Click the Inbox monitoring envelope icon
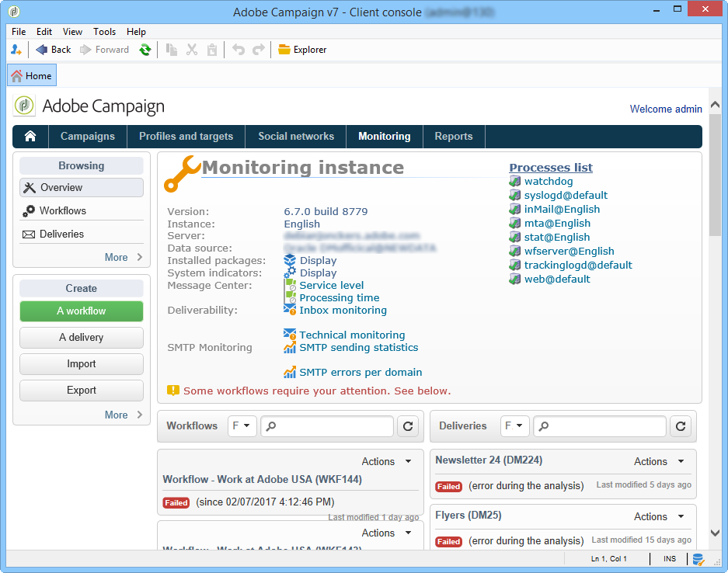This screenshot has height=573, width=728. pos(290,310)
